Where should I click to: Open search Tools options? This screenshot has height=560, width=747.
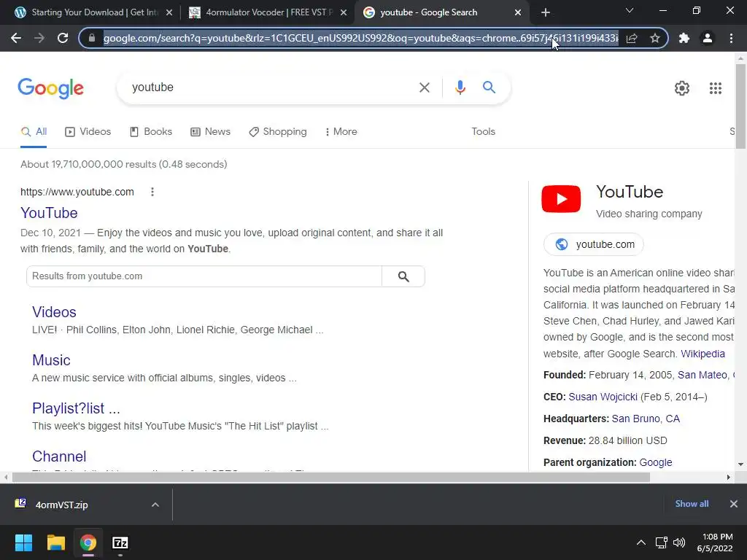pyautogui.click(x=483, y=132)
